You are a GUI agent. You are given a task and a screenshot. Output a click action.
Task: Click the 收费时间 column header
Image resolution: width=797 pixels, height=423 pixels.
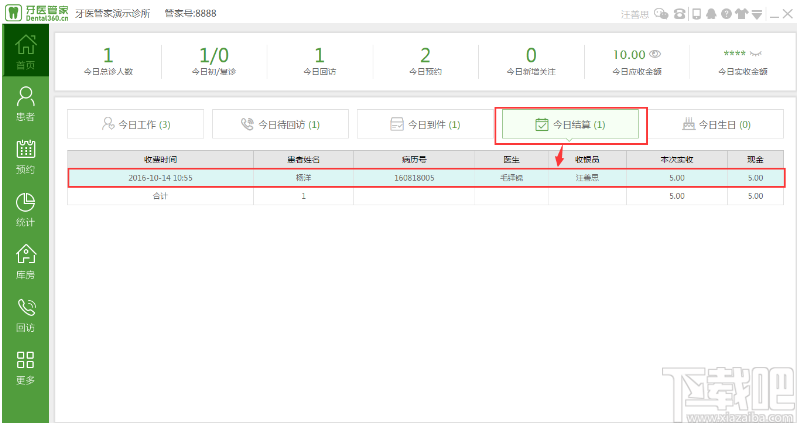coord(161,159)
